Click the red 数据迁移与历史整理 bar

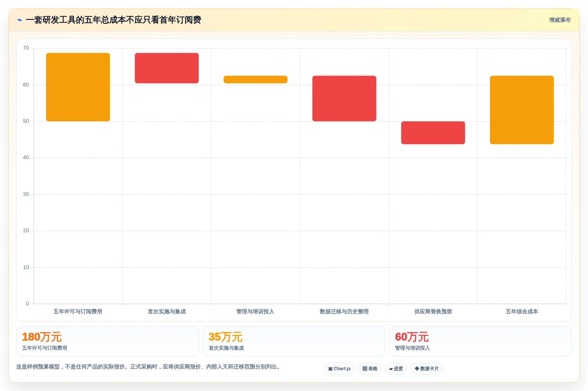tap(344, 99)
